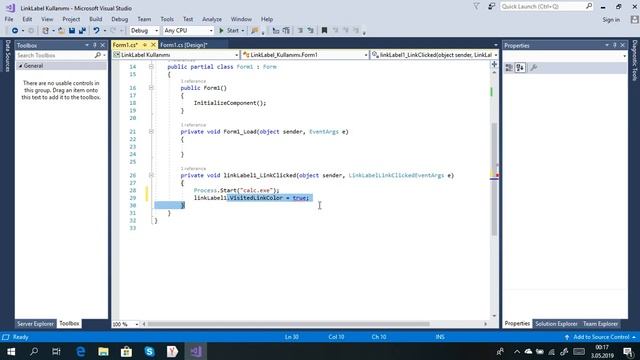
Task: Collapse the General group in Toolbox
Action: pos(20,66)
